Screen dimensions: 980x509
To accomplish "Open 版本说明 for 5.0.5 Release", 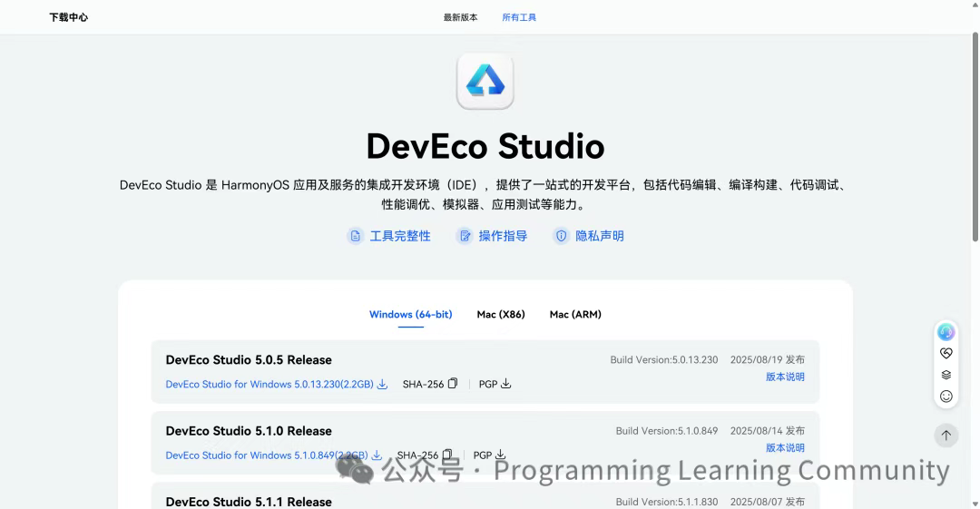I will pos(785,377).
